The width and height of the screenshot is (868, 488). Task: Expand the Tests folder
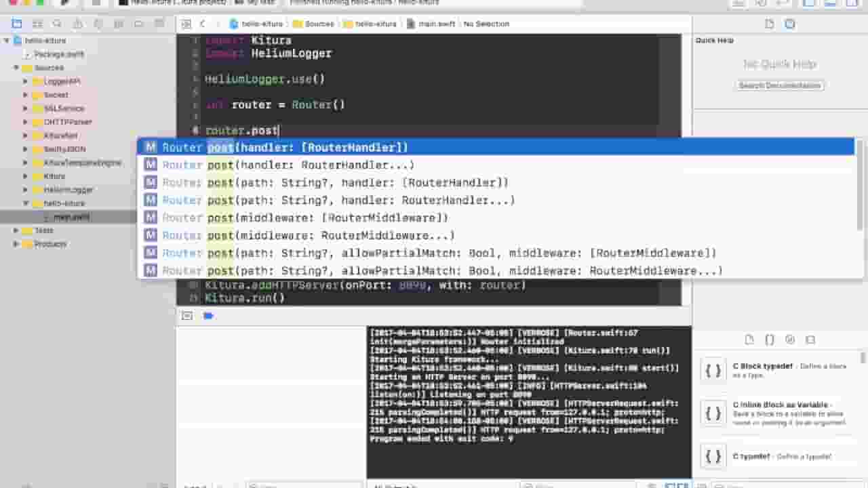click(x=16, y=230)
